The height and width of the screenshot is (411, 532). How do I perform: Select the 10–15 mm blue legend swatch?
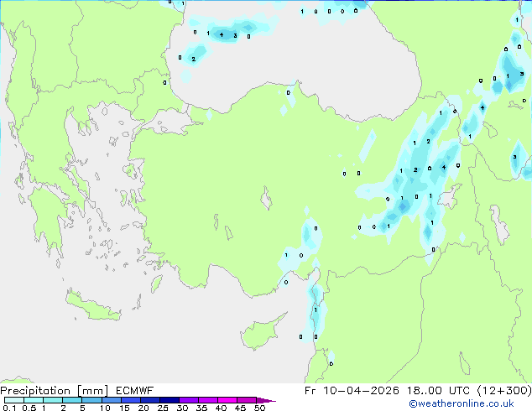[x=111, y=400]
